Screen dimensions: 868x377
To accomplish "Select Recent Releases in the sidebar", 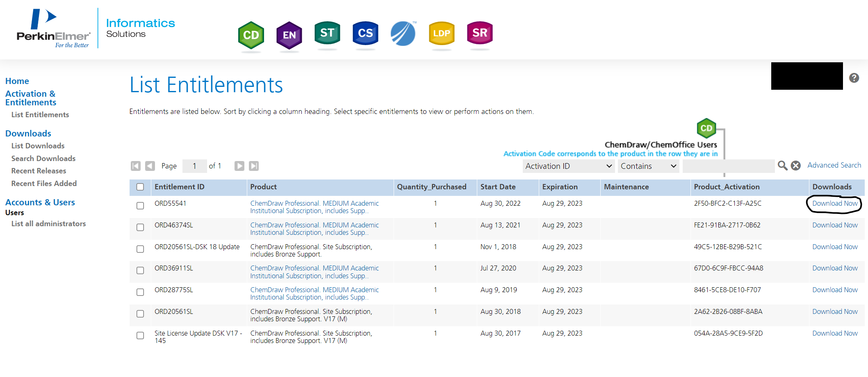I will (x=39, y=171).
